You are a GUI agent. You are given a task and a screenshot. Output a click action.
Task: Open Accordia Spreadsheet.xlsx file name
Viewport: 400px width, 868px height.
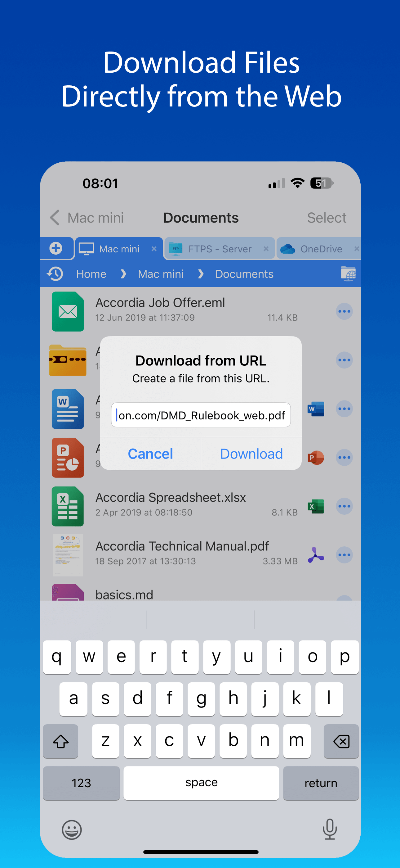click(x=170, y=498)
